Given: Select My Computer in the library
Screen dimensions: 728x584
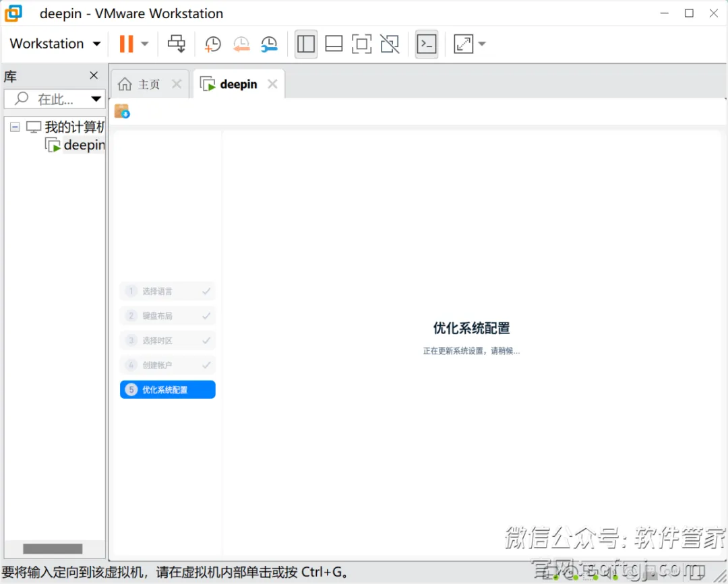Looking at the screenshot, I should tap(65, 127).
